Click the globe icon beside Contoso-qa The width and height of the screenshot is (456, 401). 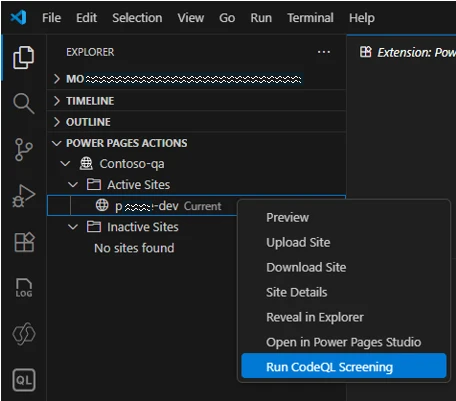86,163
